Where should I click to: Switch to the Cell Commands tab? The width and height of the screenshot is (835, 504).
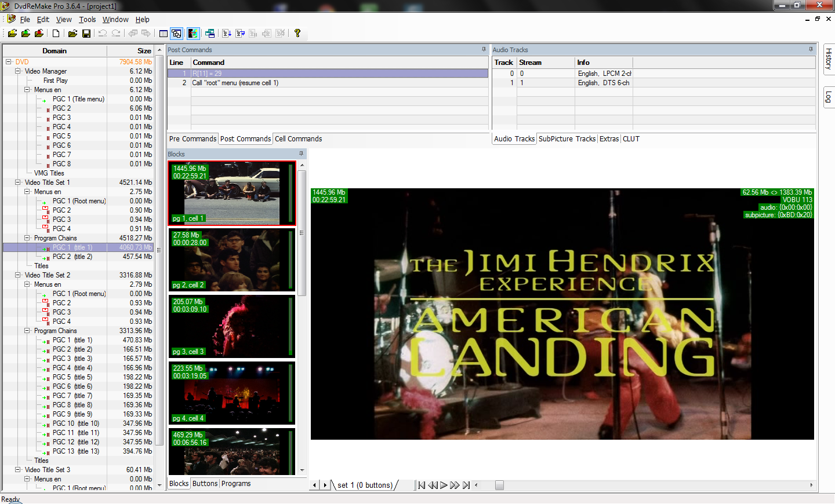coord(298,139)
